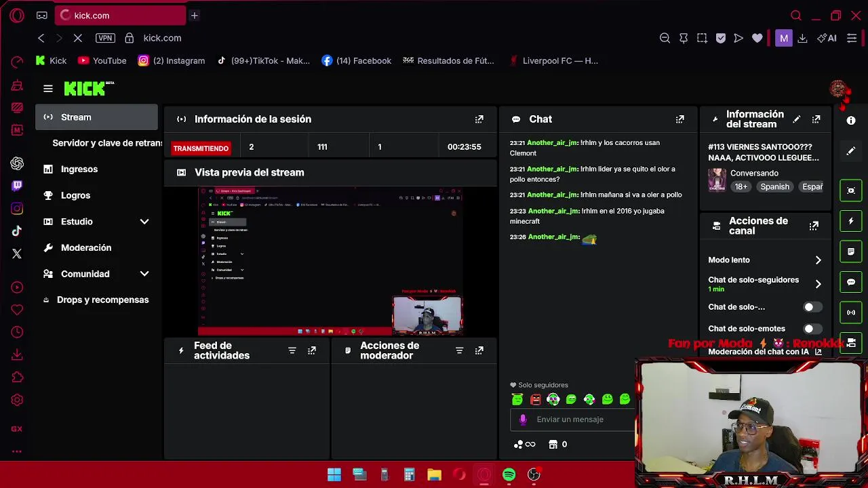Viewport: 868px width, 488px height.
Task: Open the Facebook bookmark
Action: tap(357, 61)
